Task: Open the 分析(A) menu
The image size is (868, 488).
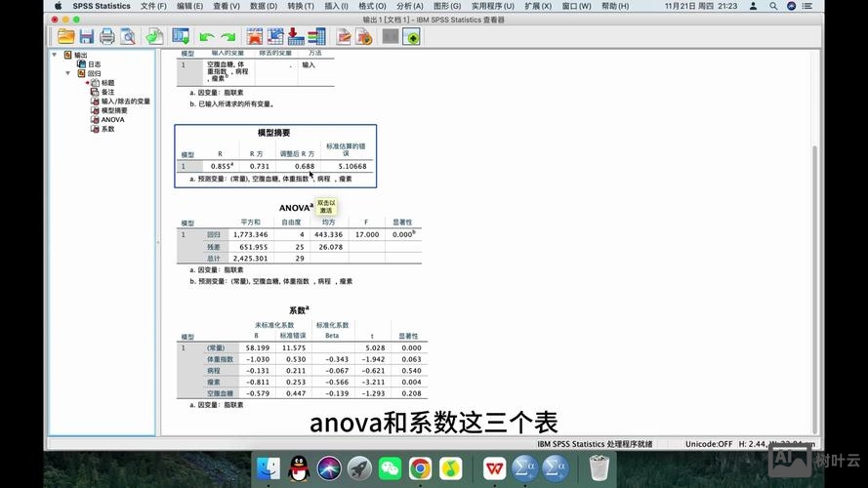Action: pos(409,6)
